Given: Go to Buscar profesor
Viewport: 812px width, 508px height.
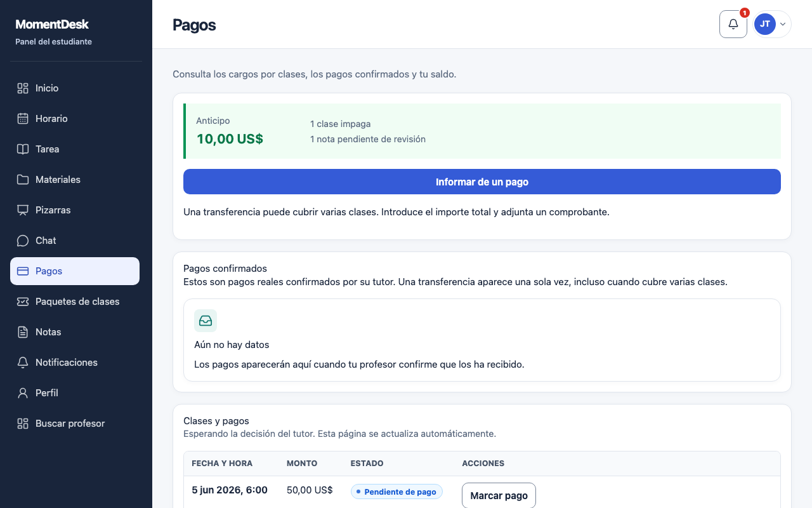Looking at the screenshot, I should tap(75, 424).
